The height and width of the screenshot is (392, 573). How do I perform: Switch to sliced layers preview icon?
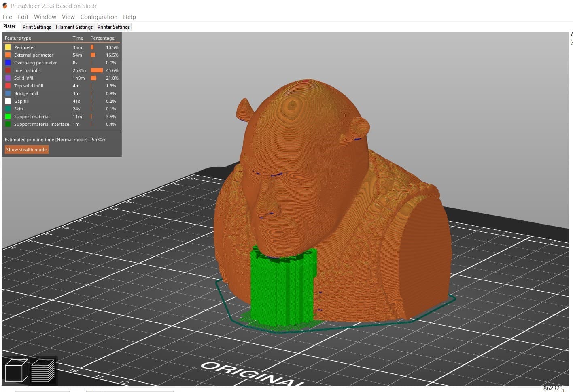tap(42, 370)
